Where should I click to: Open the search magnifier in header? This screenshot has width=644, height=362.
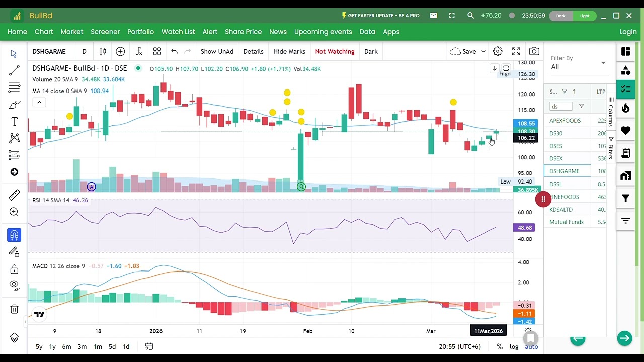coord(470,16)
